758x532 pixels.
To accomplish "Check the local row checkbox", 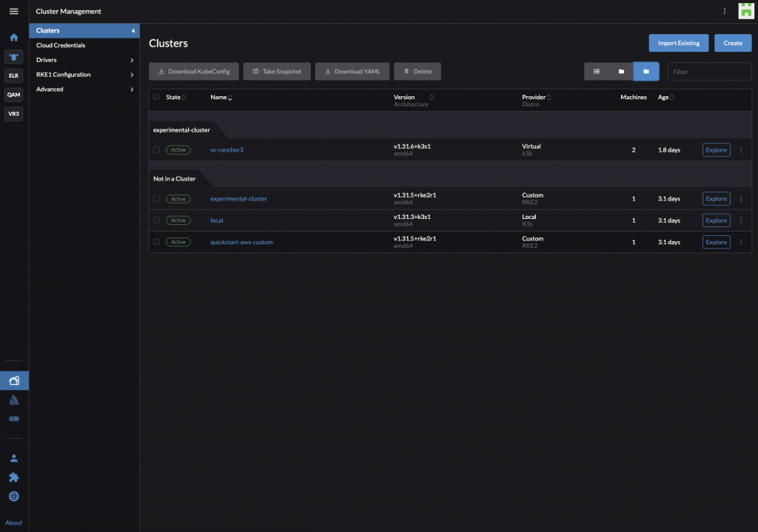I will tap(157, 220).
